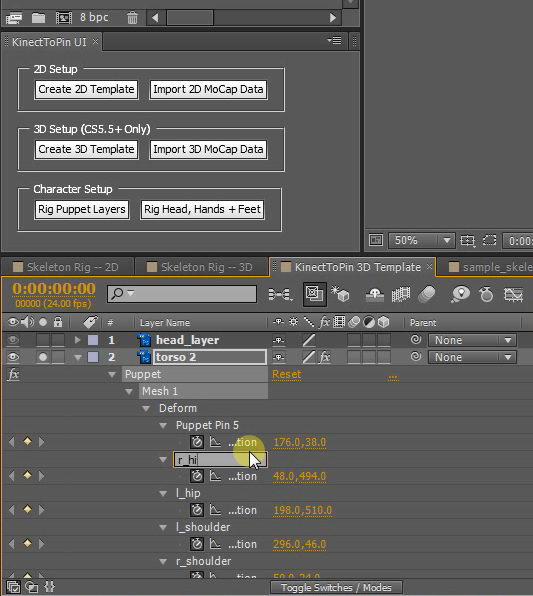This screenshot has height=596, width=533.
Task: Toggle solo switch on torso 2 layer
Action: [x=43, y=357]
